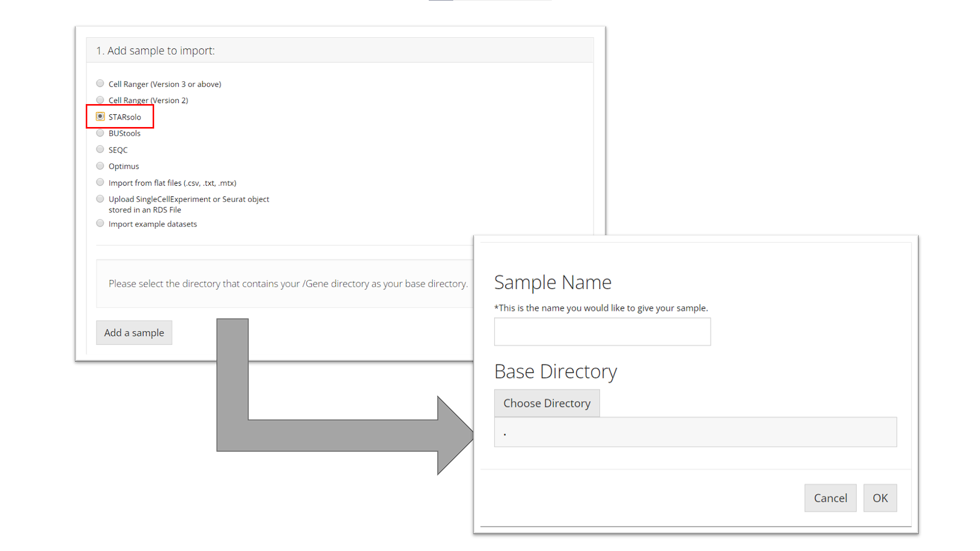Click the Add sample to import header
Screen dimensions: 980x551
[x=156, y=51]
